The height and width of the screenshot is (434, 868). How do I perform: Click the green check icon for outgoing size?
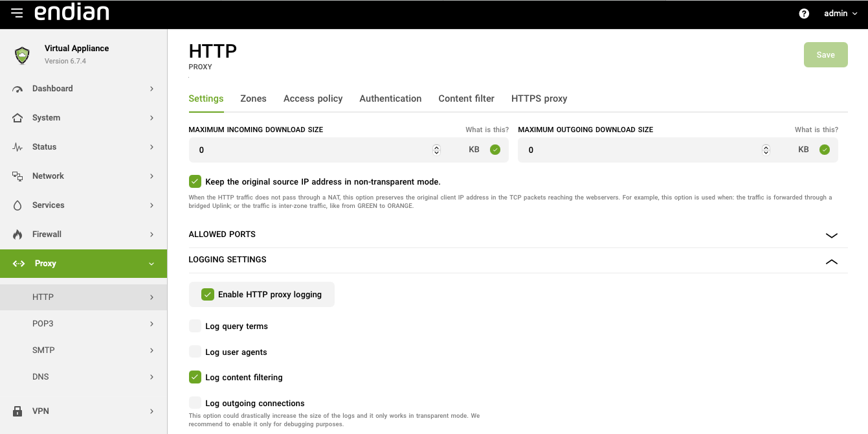[825, 150]
